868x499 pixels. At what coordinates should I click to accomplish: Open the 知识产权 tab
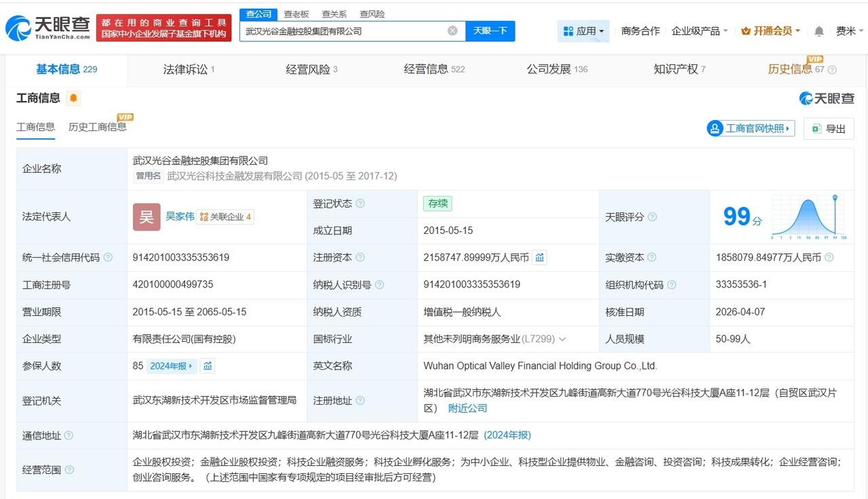click(679, 69)
